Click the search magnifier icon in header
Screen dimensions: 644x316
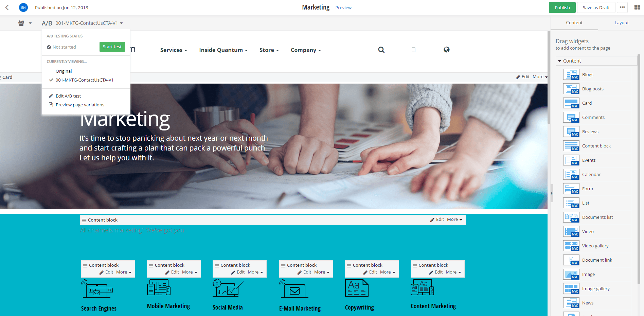tap(381, 50)
